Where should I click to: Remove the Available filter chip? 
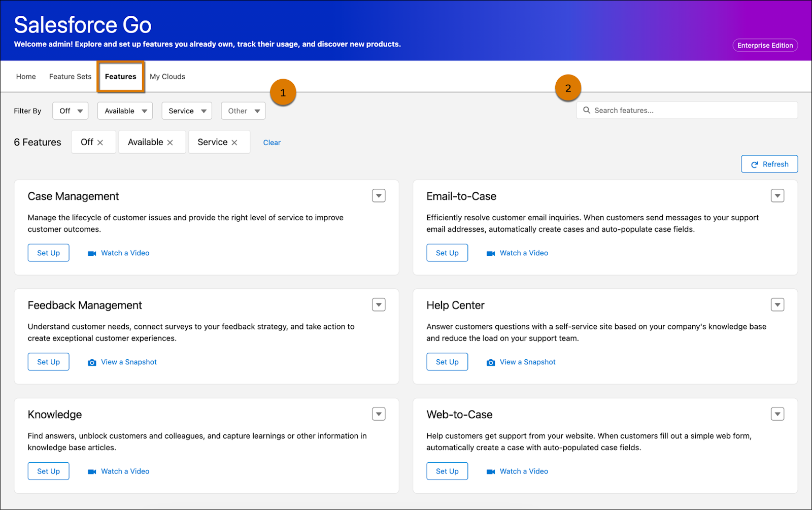(170, 143)
